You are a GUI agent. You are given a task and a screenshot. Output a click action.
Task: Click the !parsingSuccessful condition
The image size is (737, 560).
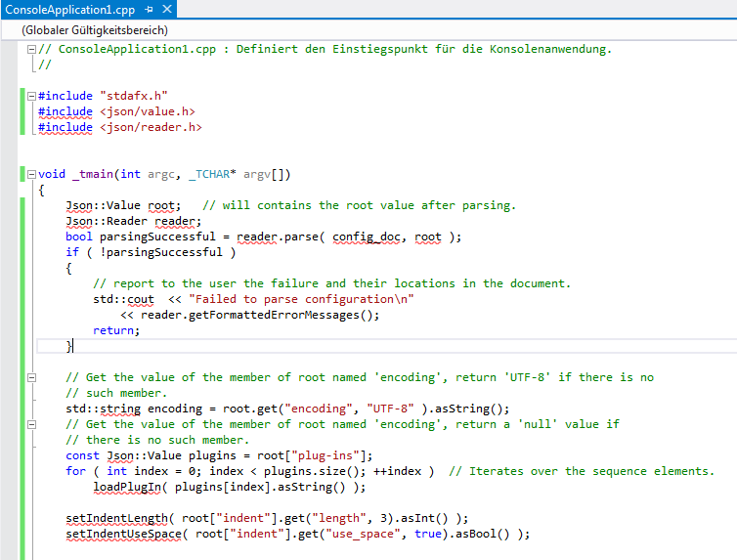pos(160,252)
